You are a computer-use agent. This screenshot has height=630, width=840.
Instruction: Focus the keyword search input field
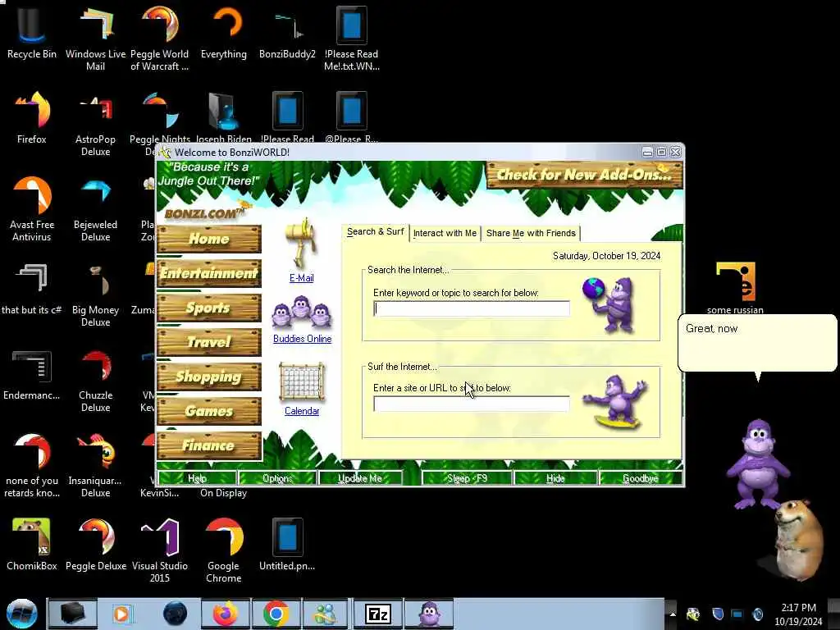tap(472, 308)
